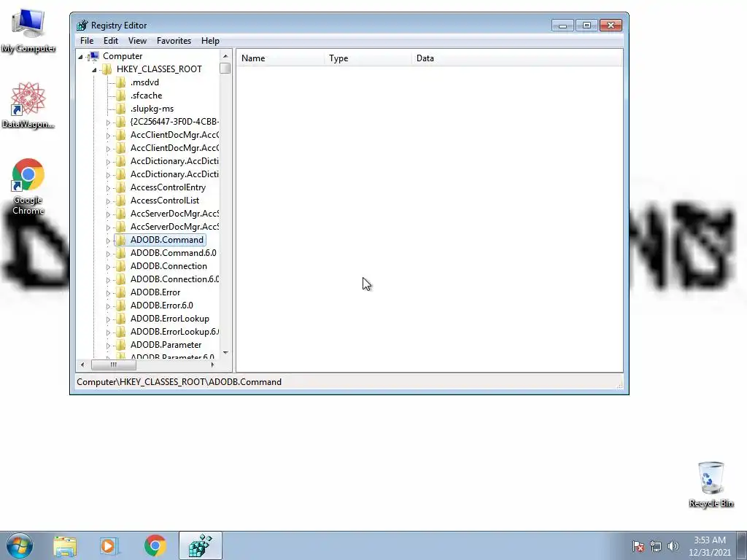The image size is (747, 560).
Task: Click the .msdvd folder icon
Action: 121,82
